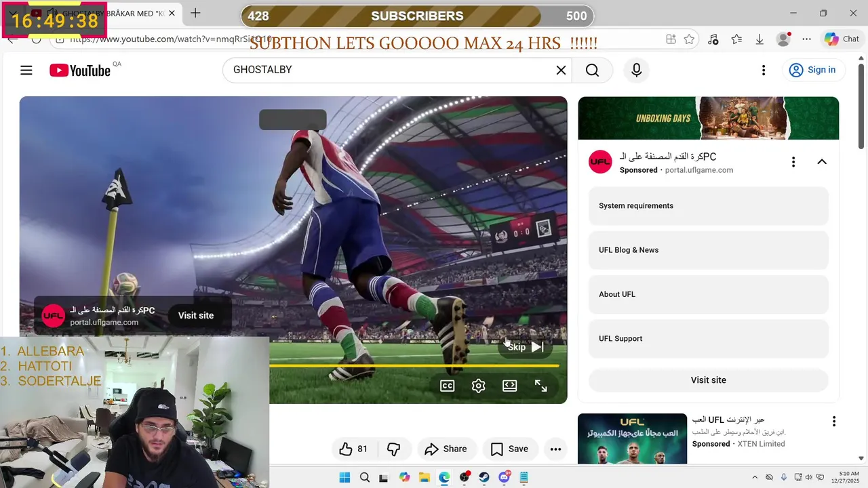868x488 pixels.
Task: Open UFL Blog & News link
Action: [x=709, y=250]
